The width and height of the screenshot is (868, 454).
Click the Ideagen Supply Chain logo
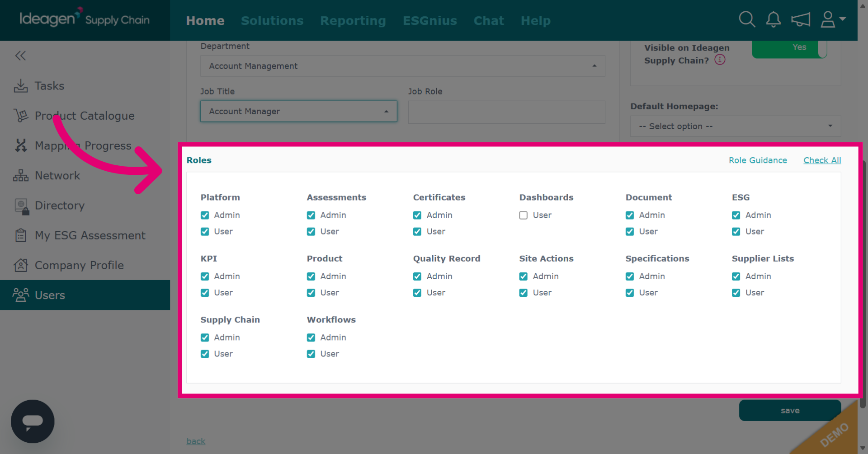click(85, 18)
